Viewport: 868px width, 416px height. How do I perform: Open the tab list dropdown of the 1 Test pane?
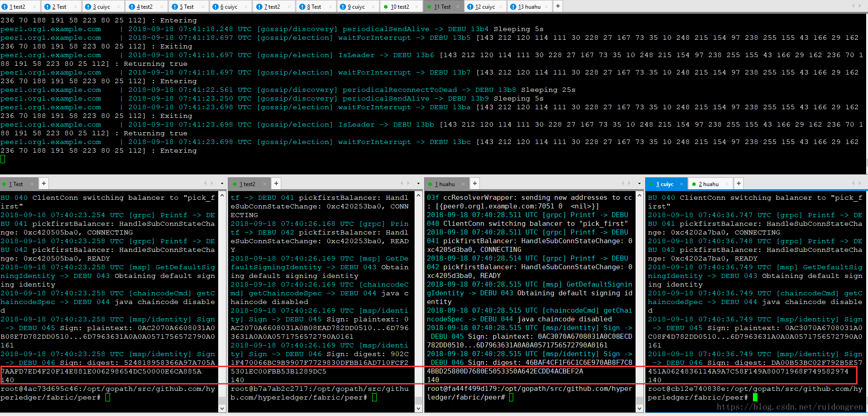(x=222, y=184)
